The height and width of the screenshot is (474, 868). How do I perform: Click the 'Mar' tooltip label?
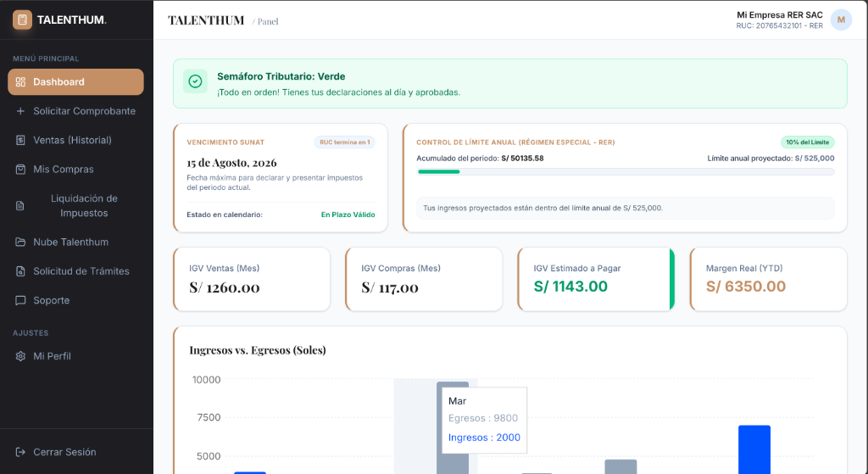click(457, 401)
